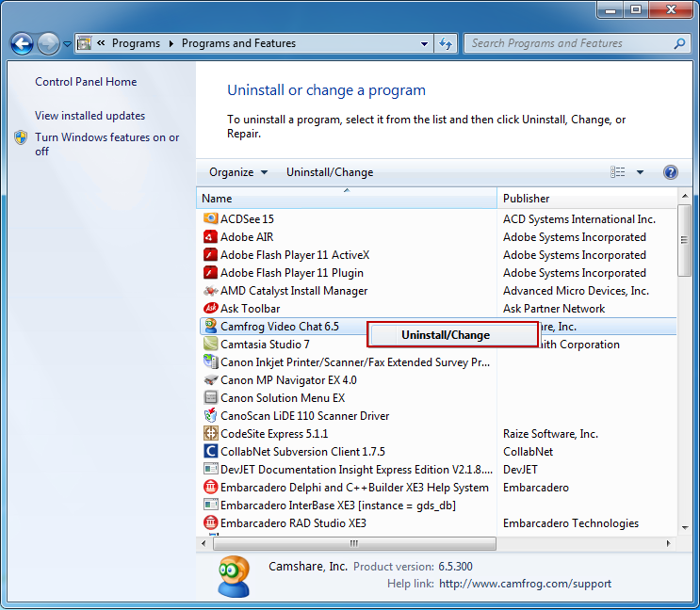This screenshot has width=700, height=610.
Task: Click Adobe Flash Player 11 Plugin icon
Action: tap(210, 272)
